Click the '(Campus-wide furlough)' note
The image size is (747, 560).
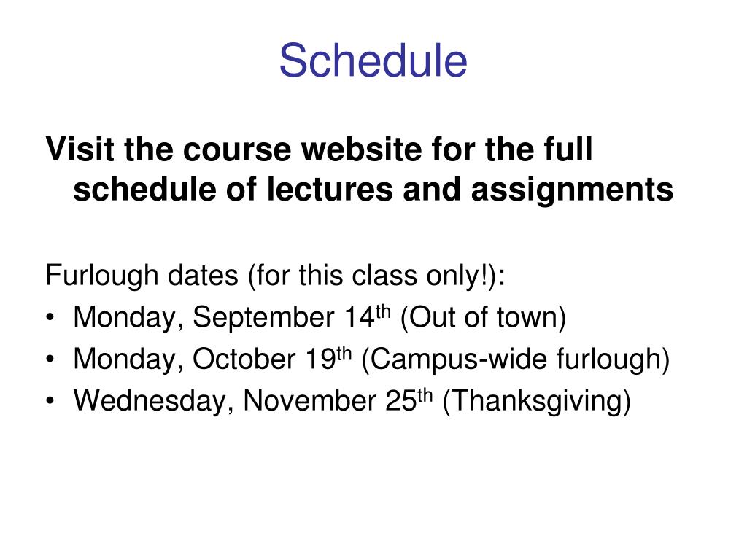click(x=516, y=359)
